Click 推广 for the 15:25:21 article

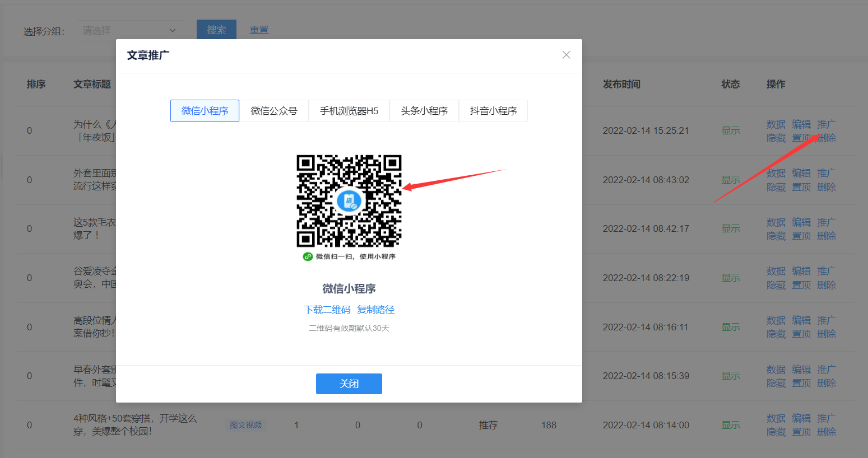(827, 124)
